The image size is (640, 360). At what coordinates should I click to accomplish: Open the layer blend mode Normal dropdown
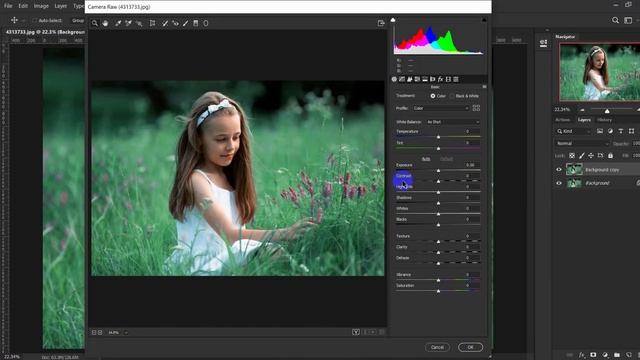tap(582, 144)
